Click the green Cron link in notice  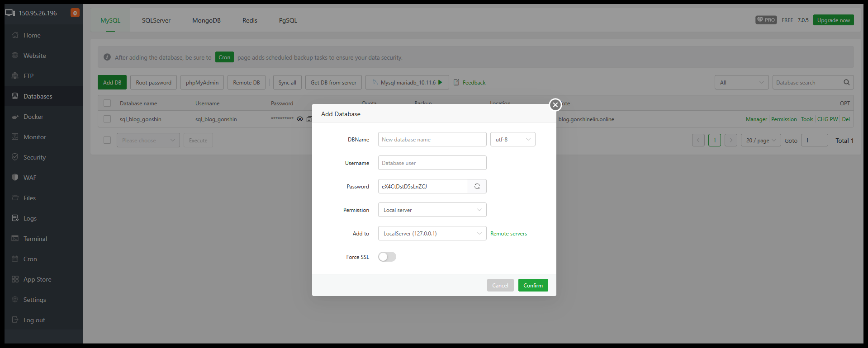[x=224, y=57]
